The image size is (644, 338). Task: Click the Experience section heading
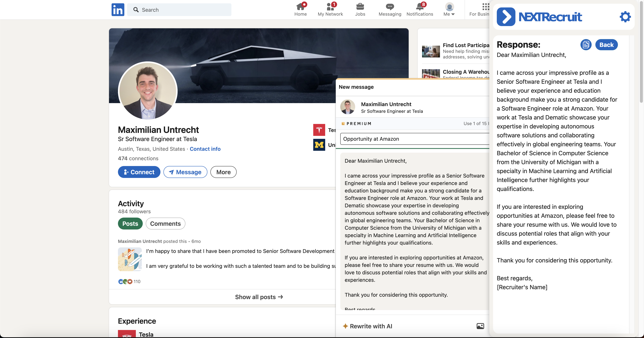[x=137, y=321]
